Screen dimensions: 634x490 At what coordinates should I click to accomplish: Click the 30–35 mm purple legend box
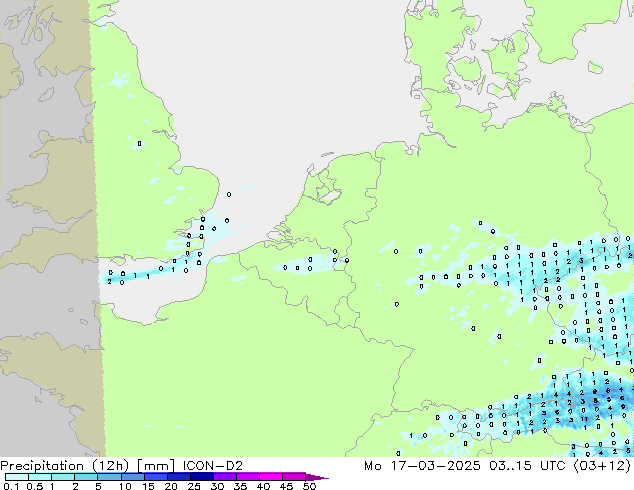[224, 477]
